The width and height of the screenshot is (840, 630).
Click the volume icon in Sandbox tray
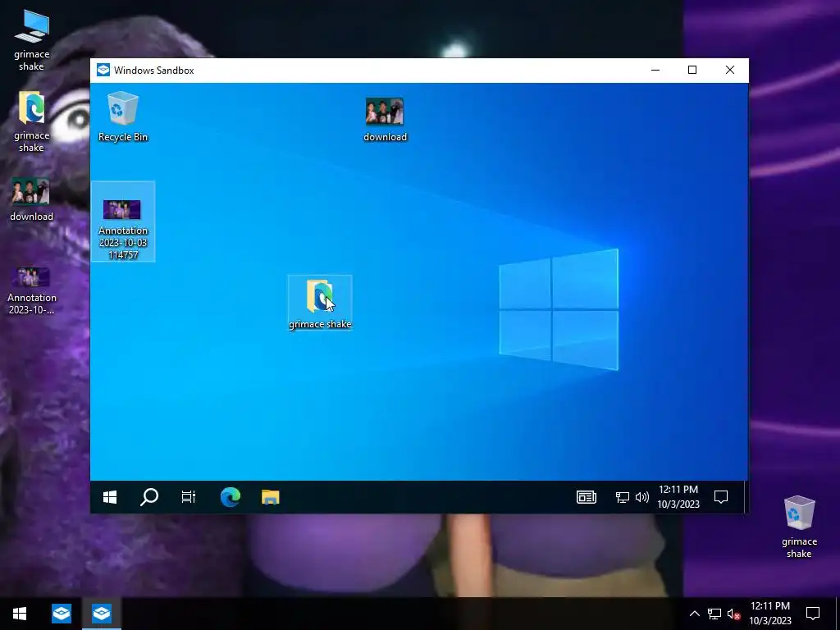pyautogui.click(x=641, y=497)
